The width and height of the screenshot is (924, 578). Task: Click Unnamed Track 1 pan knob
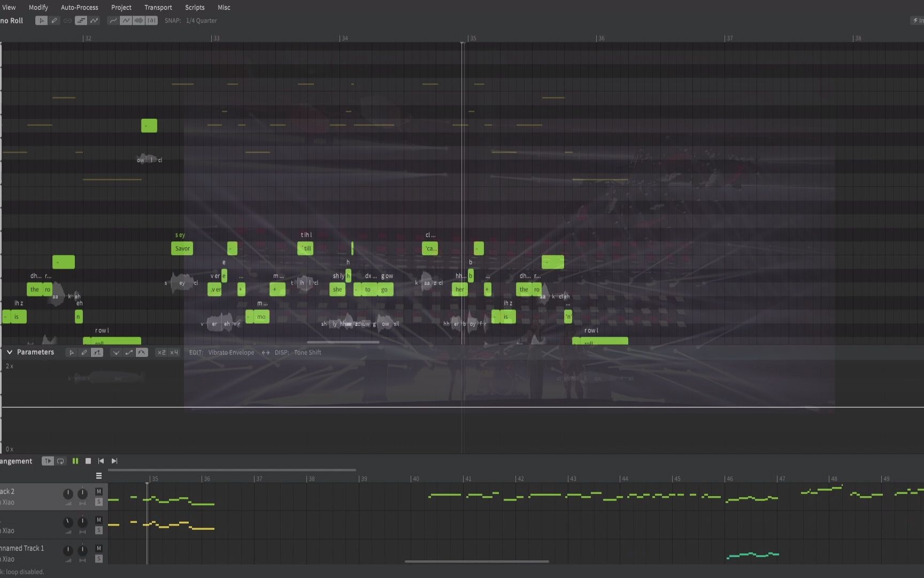click(82, 550)
